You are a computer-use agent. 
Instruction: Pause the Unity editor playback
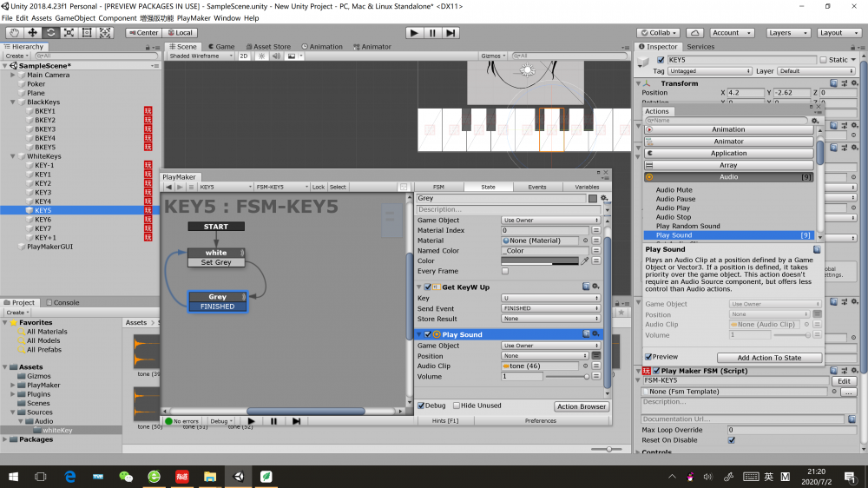coord(432,33)
